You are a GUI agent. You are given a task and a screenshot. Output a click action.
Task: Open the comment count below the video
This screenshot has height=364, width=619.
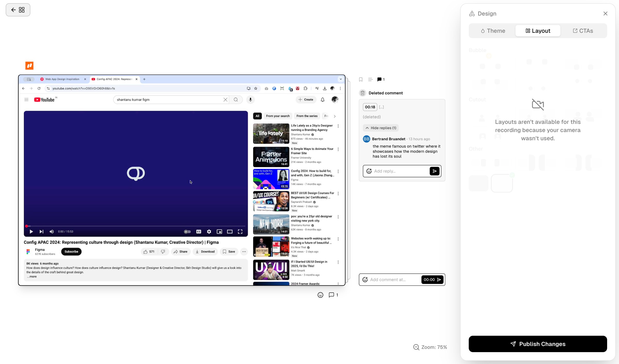(333, 295)
